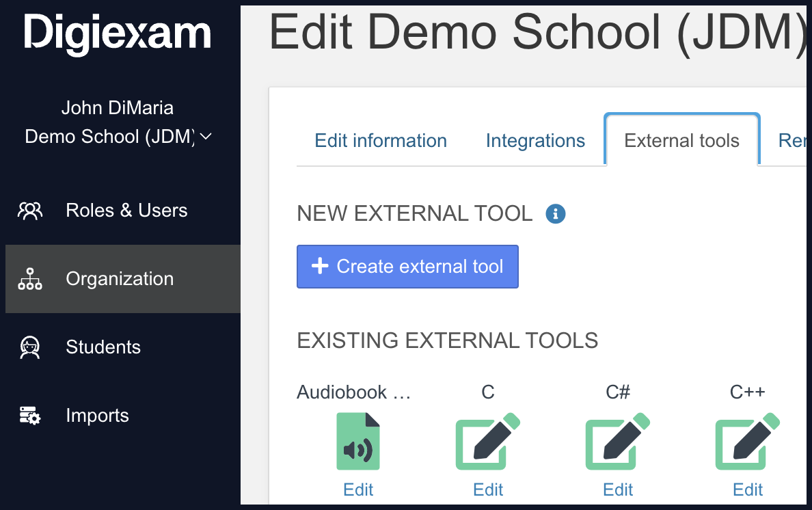Expand the Demo School (JDM) chevron
This screenshot has width=812, height=510.
pos(206,137)
